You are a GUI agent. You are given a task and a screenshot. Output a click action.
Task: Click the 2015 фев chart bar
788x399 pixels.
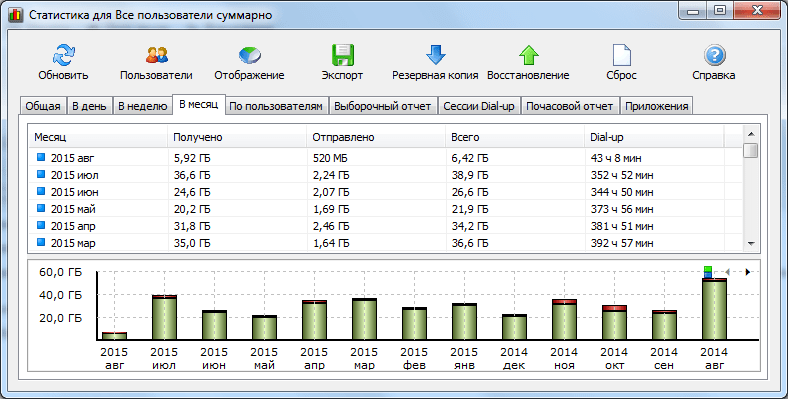pos(414,324)
